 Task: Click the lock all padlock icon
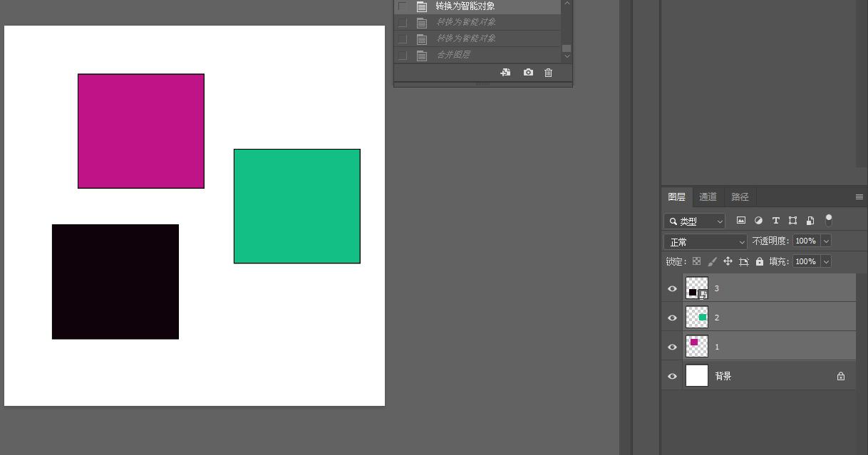tap(760, 261)
